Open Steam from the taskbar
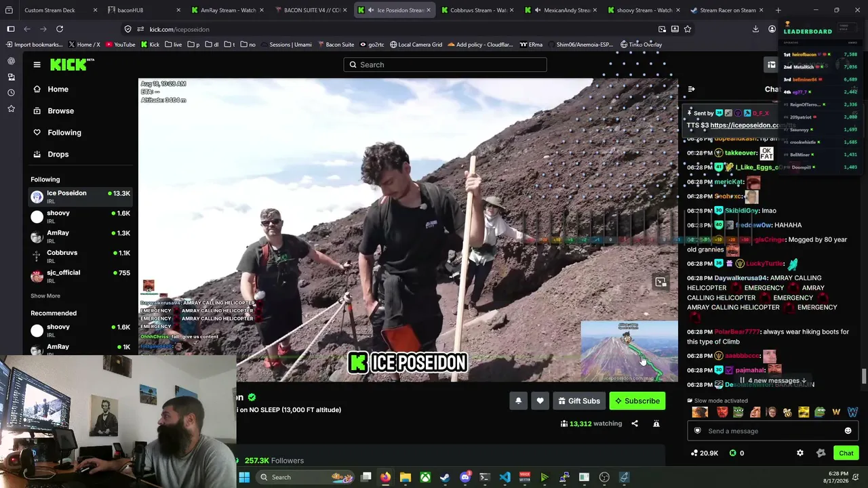The height and width of the screenshot is (488, 868). pos(445,477)
